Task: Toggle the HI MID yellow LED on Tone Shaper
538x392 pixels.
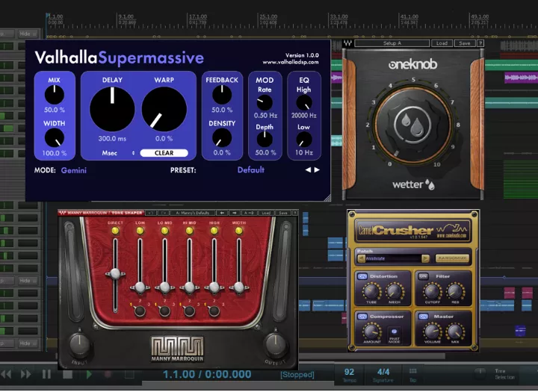Action: click(189, 231)
